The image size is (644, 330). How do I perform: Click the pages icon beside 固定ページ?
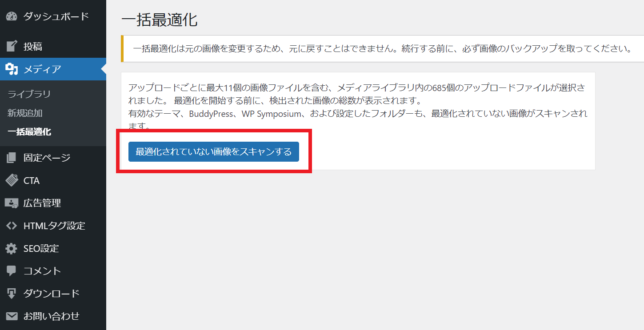(x=12, y=158)
